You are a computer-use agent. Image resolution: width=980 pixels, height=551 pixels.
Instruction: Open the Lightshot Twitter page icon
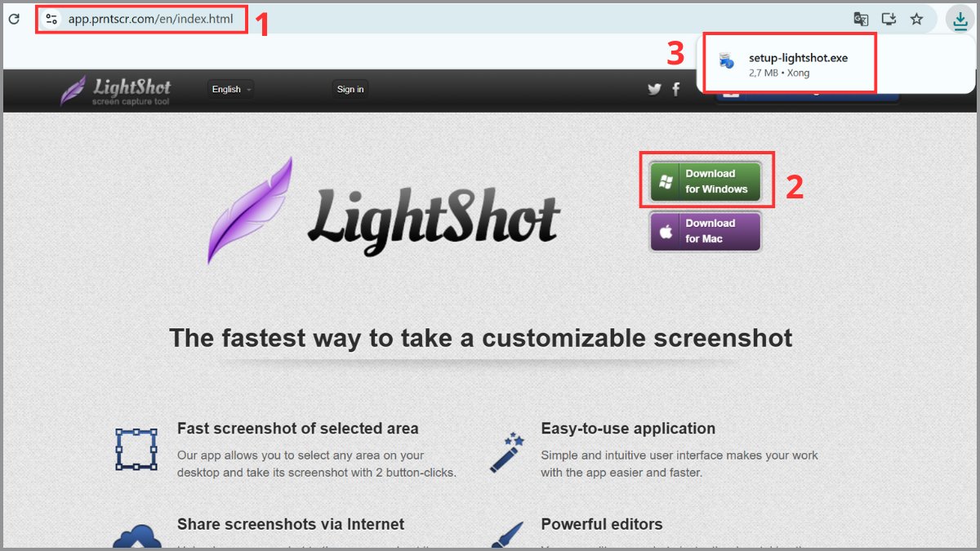[x=654, y=89]
